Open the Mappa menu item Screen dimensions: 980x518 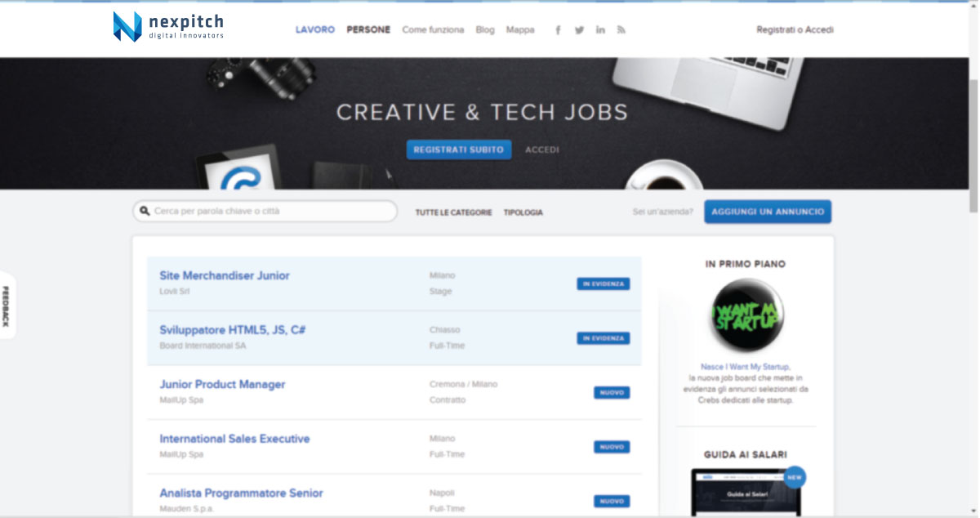(520, 29)
